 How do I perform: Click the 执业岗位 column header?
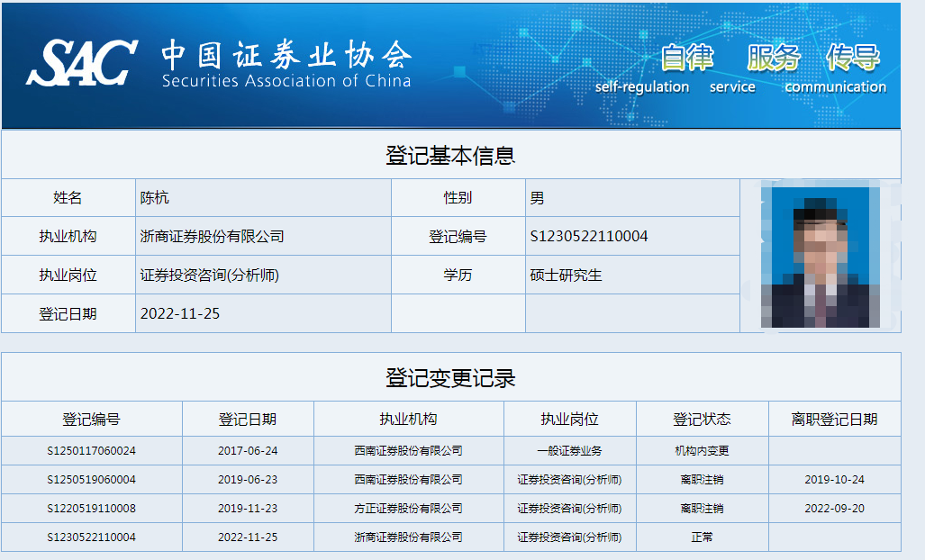570,420
